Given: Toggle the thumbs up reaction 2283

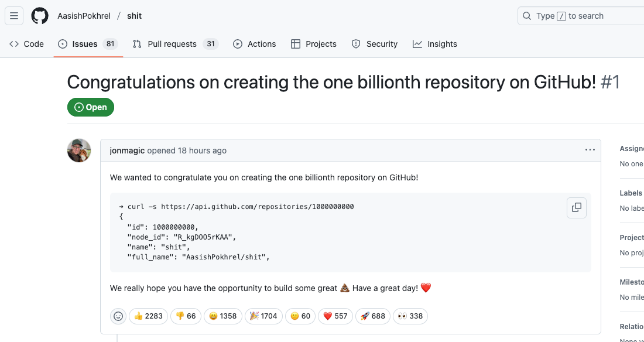Looking at the screenshot, I should click(x=148, y=316).
